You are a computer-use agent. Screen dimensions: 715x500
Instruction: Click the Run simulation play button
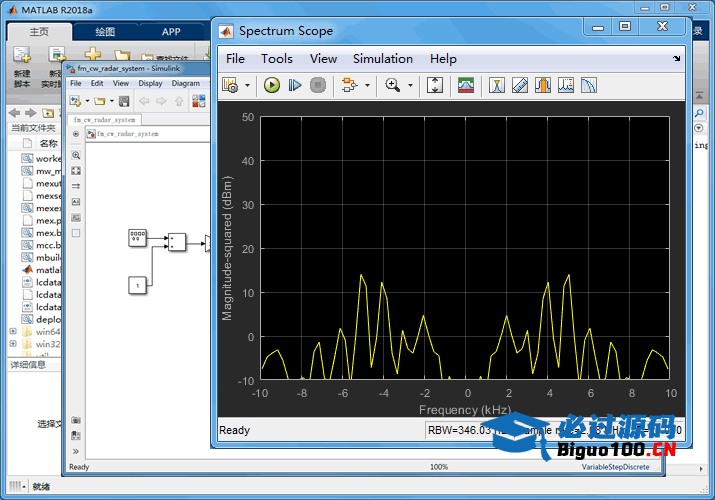[272, 86]
